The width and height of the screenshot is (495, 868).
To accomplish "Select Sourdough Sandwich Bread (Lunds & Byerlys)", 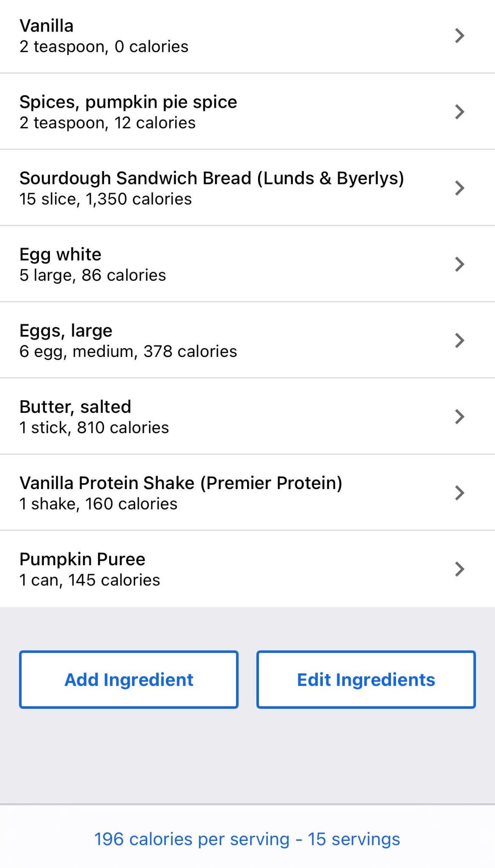I will pyautogui.click(x=212, y=178).
